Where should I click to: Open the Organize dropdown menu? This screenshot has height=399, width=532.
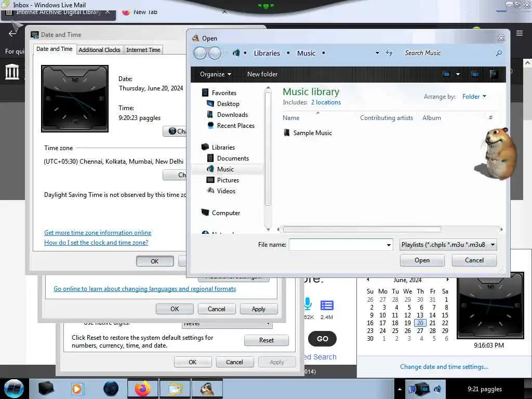coord(216,74)
